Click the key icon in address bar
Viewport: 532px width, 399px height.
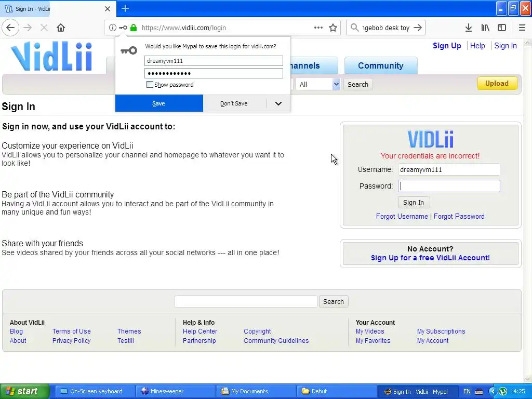point(123,28)
